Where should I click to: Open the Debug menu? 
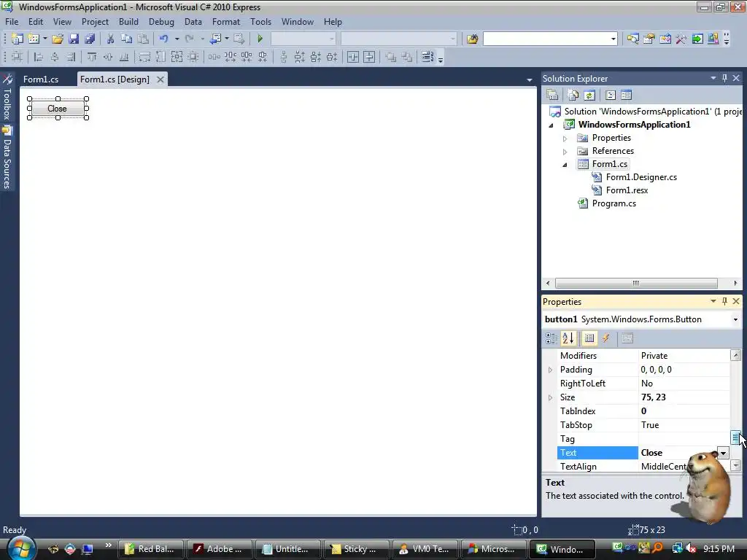[161, 22]
